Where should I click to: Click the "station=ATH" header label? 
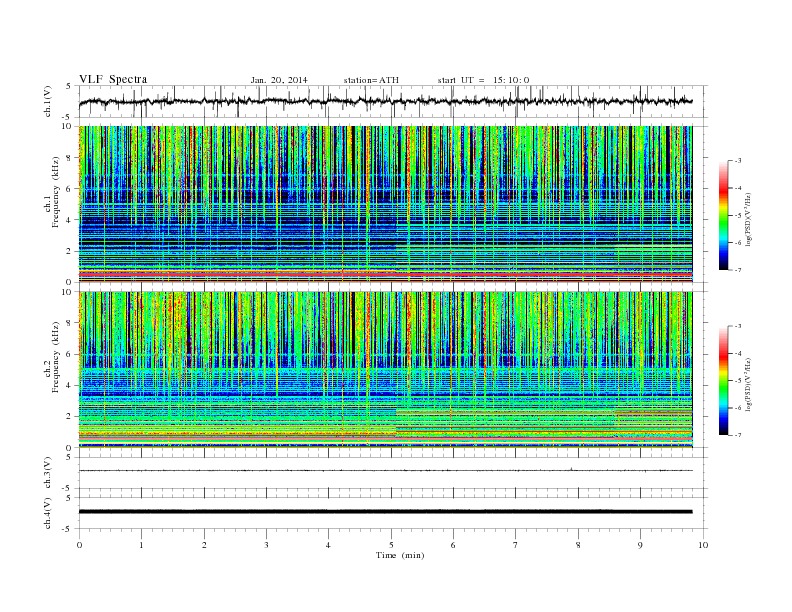(371, 80)
